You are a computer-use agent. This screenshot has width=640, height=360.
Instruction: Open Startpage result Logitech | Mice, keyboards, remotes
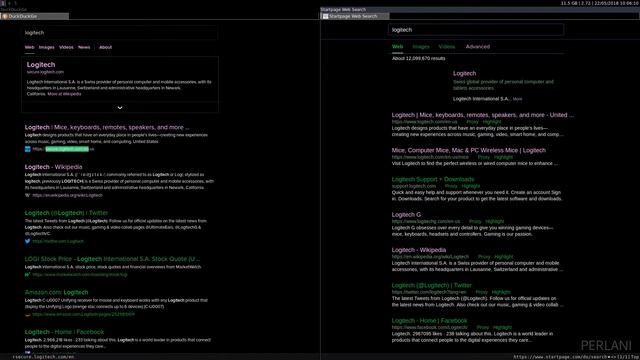tap(482, 115)
